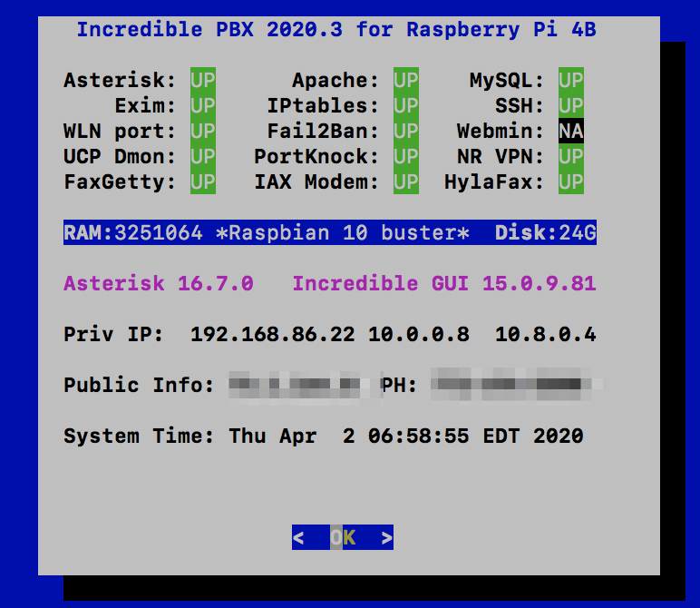Click the PH: label
700x608 pixels.
(399, 385)
